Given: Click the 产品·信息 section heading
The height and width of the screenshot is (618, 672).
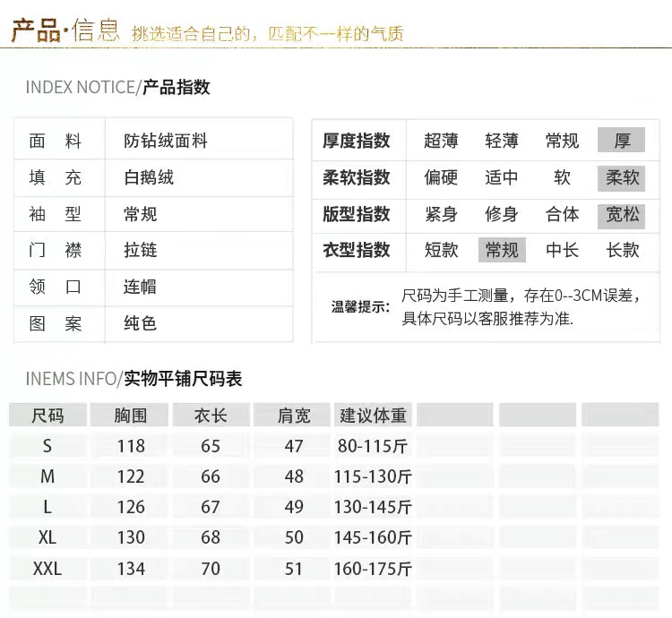Looking at the screenshot, I should [x=65, y=31].
